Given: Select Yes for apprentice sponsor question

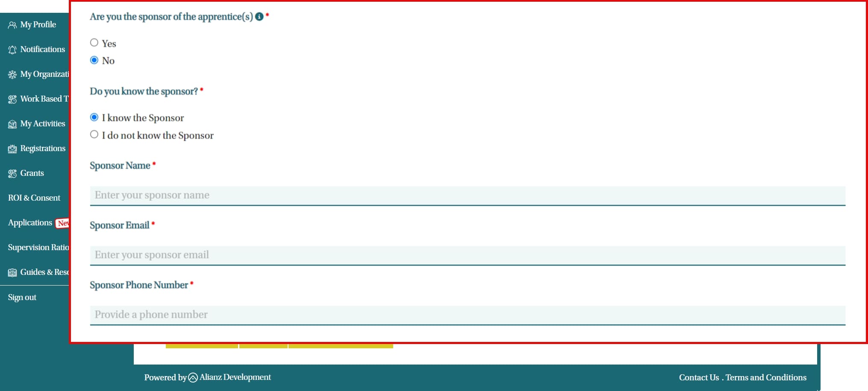Looking at the screenshot, I should coord(94,43).
